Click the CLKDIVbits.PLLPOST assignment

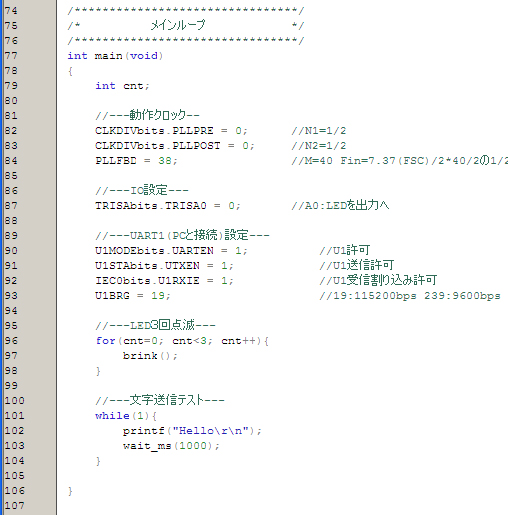click(x=175, y=146)
